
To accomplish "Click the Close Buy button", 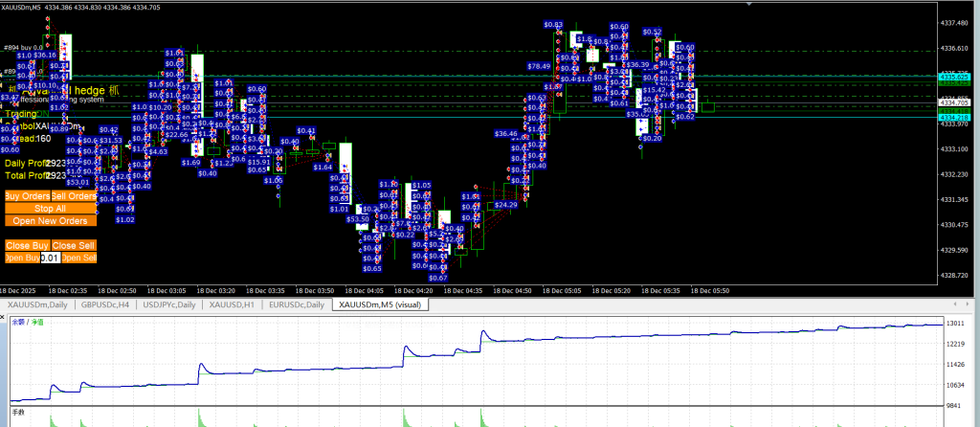I will (27, 245).
